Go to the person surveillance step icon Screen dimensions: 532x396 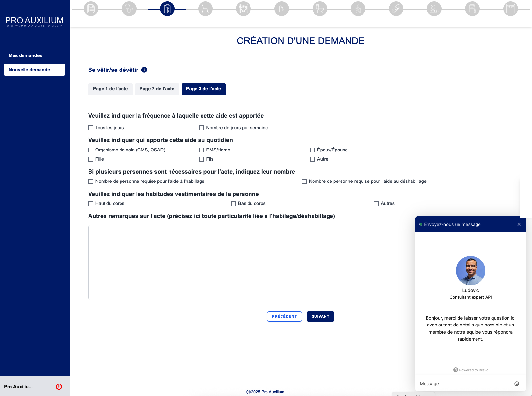[434, 8]
